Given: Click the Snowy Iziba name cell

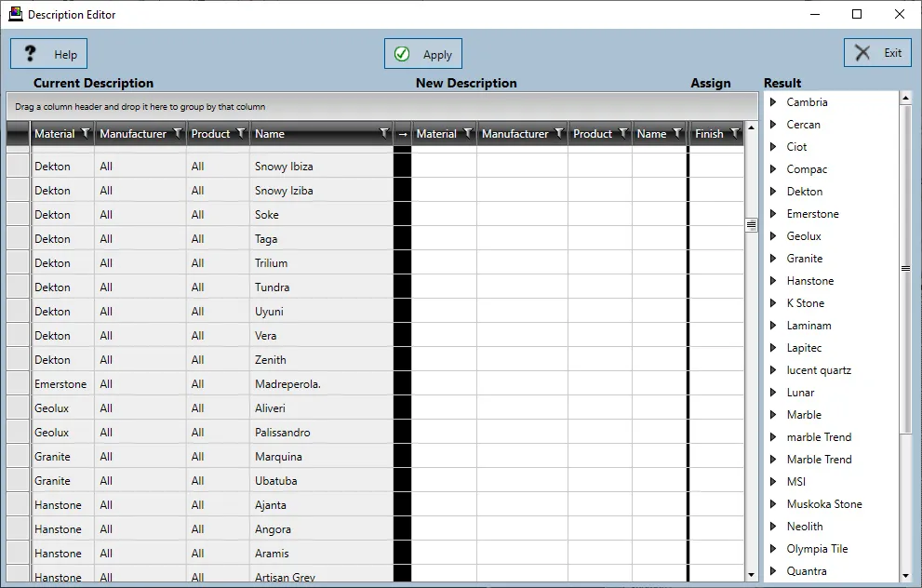Looking at the screenshot, I should (321, 191).
